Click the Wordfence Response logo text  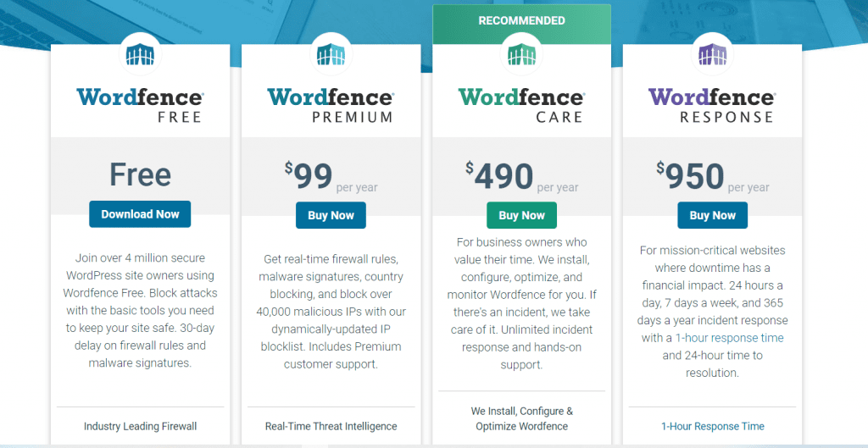[712, 105]
